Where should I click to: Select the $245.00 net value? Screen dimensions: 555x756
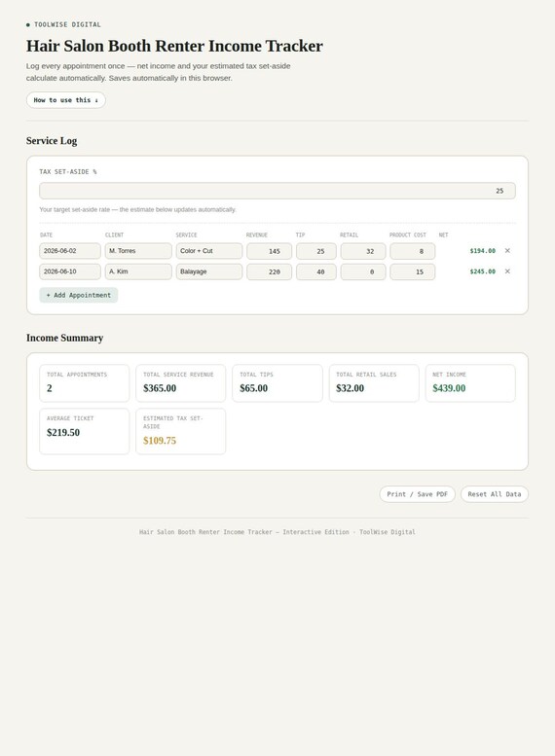482,271
